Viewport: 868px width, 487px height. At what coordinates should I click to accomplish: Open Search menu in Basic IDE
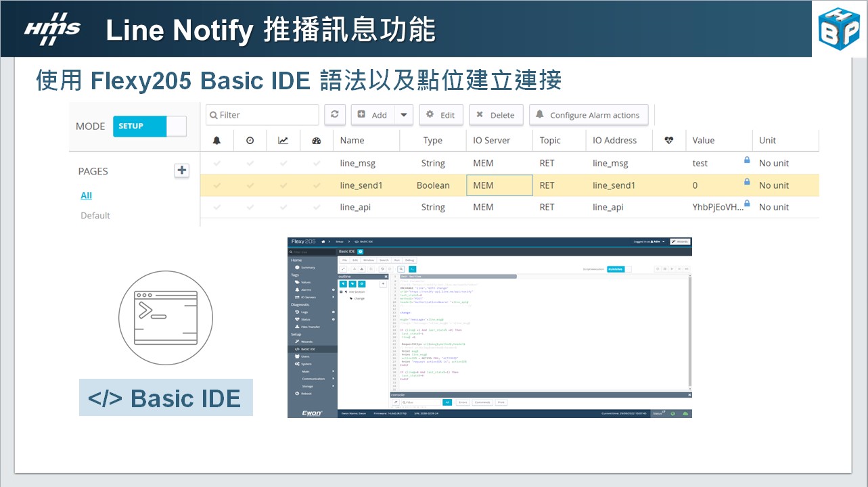click(x=384, y=260)
